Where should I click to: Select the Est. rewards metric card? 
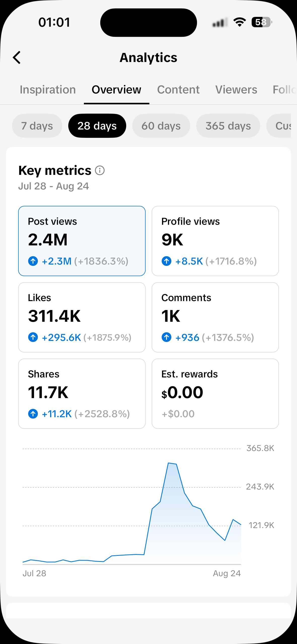pos(215,394)
